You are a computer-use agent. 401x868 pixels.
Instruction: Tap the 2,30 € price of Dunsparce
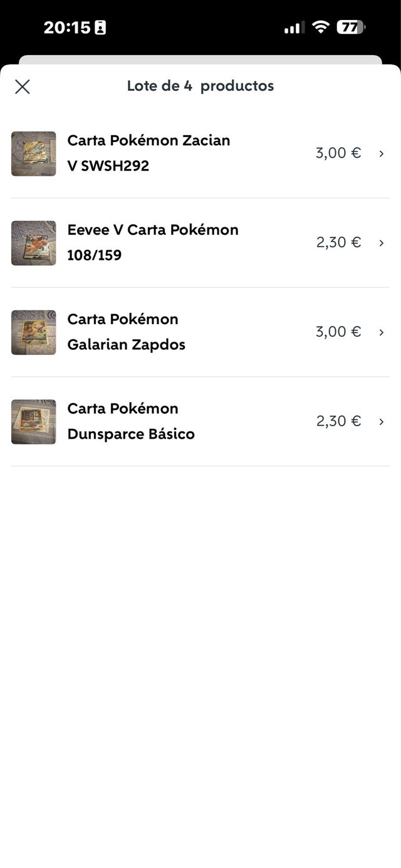[x=338, y=421]
